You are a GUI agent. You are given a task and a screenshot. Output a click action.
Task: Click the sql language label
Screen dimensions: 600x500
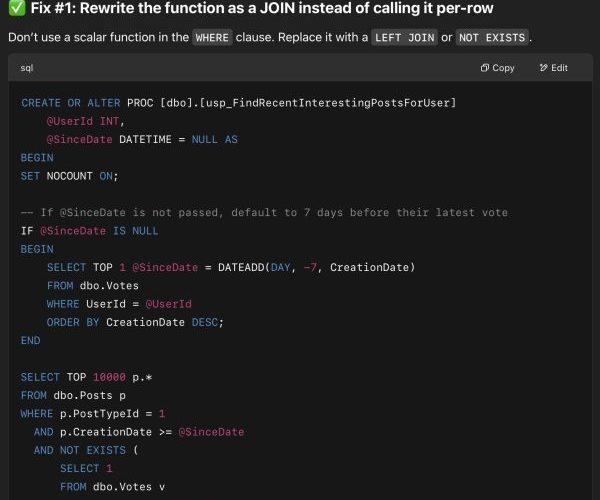[27, 68]
